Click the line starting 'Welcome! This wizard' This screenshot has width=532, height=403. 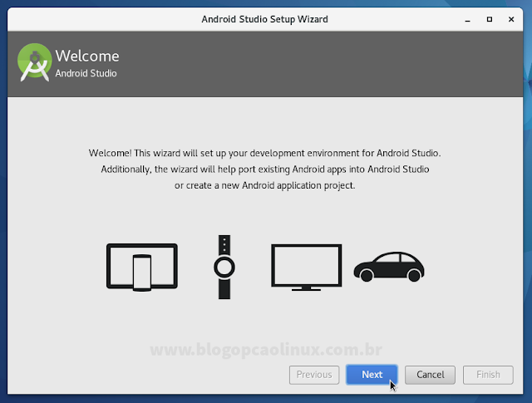click(264, 154)
